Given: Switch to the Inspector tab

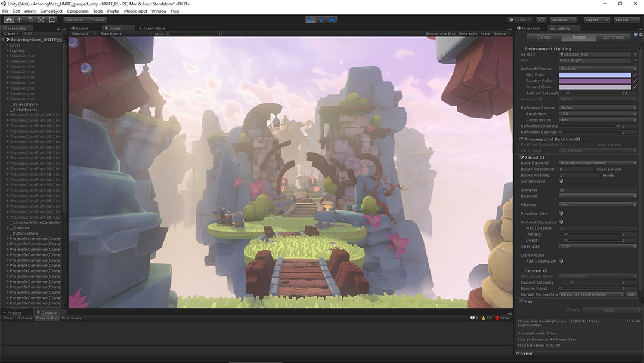Looking at the screenshot, I should click(x=530, y=28).
